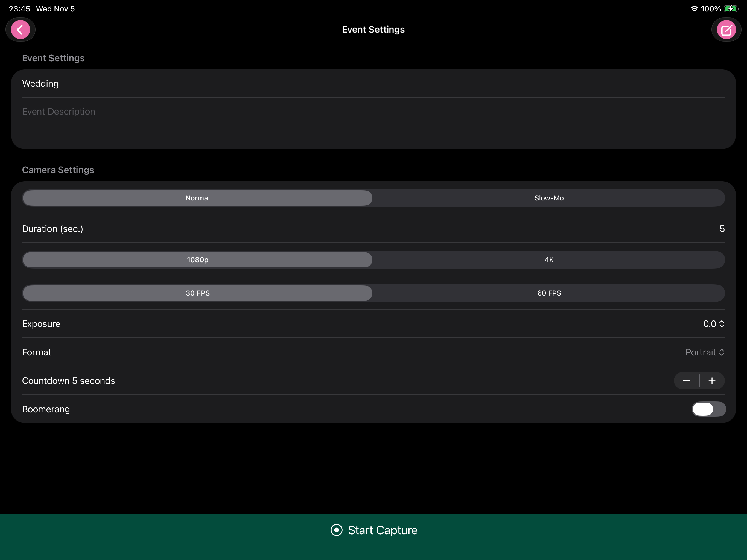Decrease countdown with minus button
This screenshot has width=747, height=560.
687,381
